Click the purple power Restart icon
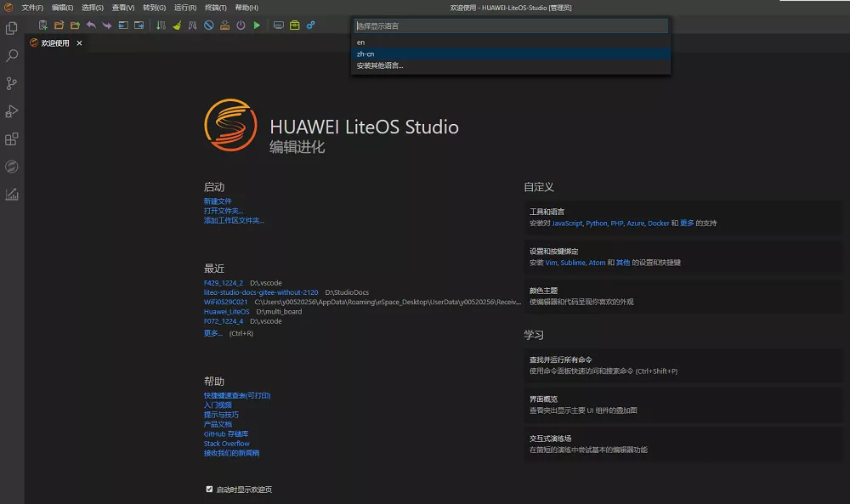 [241, 25]
